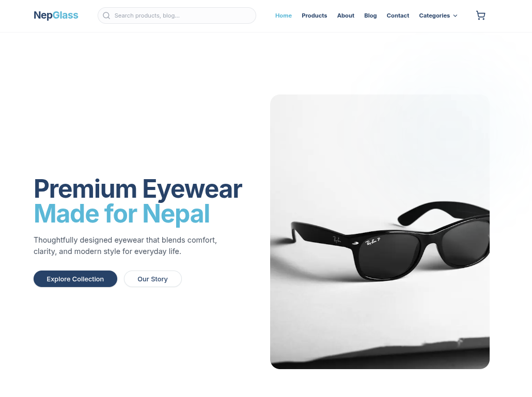Click the Explore Collection button
This screenshot has width=532, height=397.
pos(75,279)
